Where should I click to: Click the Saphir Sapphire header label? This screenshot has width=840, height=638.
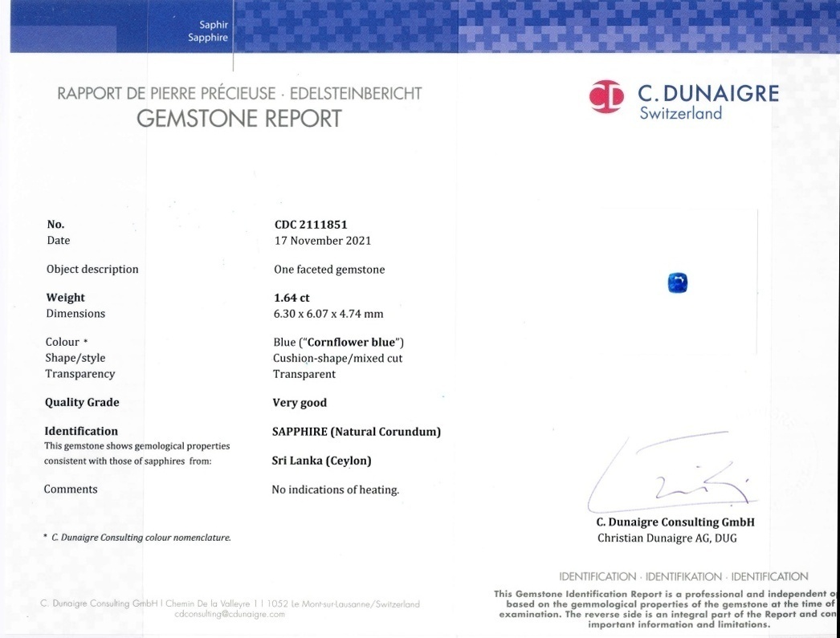[x=208, y=31]
